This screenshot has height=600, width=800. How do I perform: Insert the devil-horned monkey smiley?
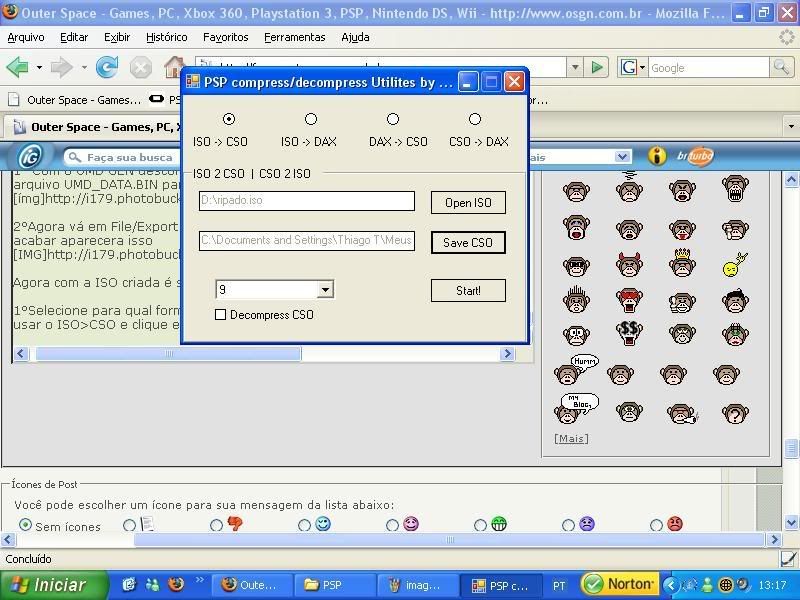pos(629,265)
